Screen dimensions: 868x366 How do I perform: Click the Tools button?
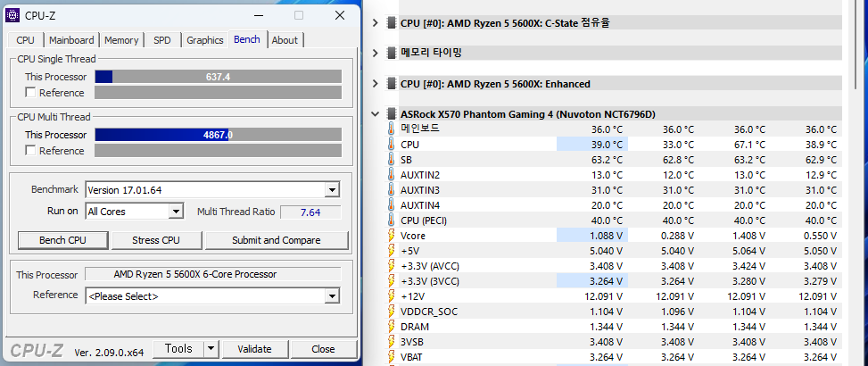[178, 349]
